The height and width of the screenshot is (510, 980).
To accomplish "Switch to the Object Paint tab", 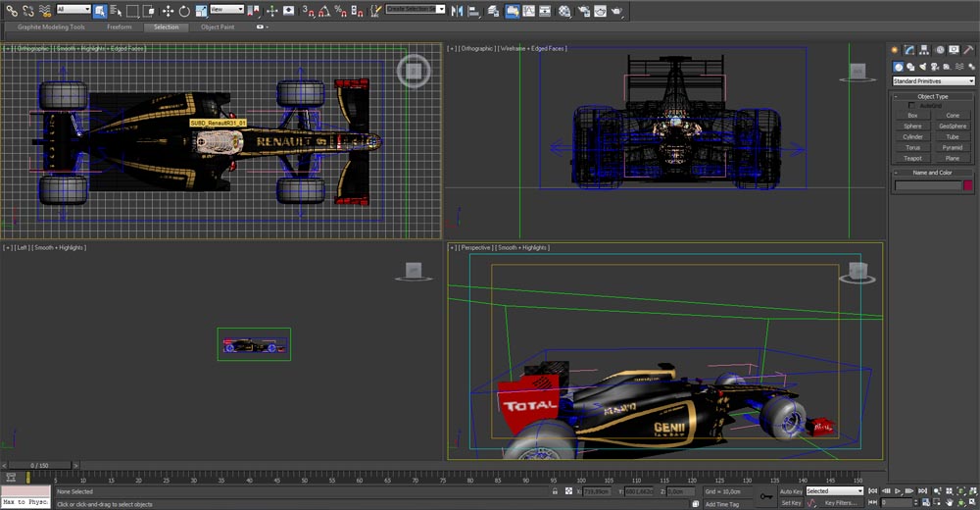I will coord(218,27).
